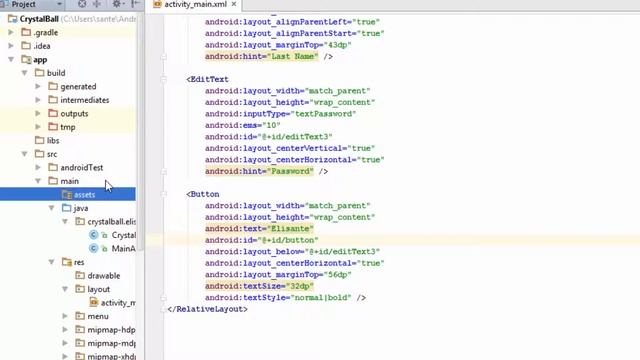Click the generated folder icon
640x360 pixels.
click(x=53, y=86)
